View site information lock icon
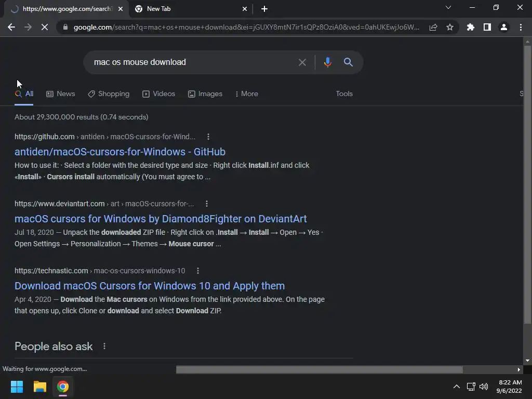Screen dimensions: 532x399 pyautogui.click(x=65, y=27)
